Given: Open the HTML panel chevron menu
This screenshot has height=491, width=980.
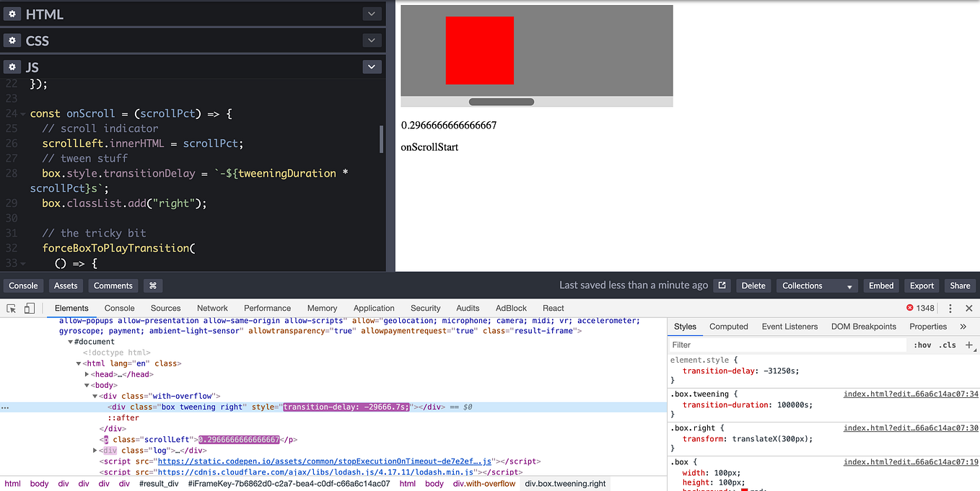Looking at the screenshot, I should point(371,14).
